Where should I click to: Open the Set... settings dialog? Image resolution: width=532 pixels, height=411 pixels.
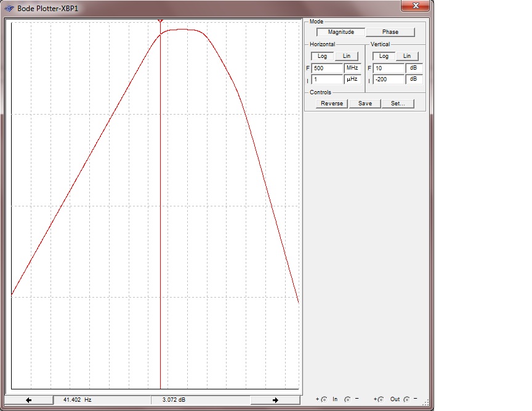click(398, 104)
